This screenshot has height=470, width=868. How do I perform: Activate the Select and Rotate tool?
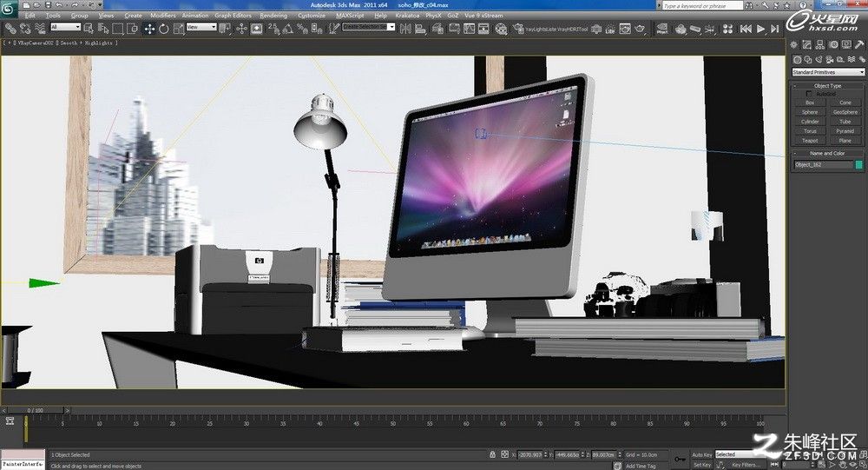pyautogui.click(x=164, y=28)
